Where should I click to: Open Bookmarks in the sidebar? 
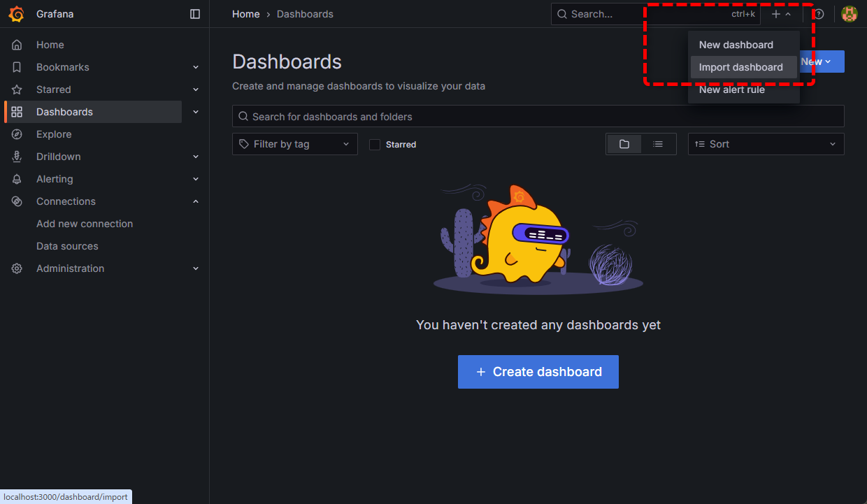point(63,67)
